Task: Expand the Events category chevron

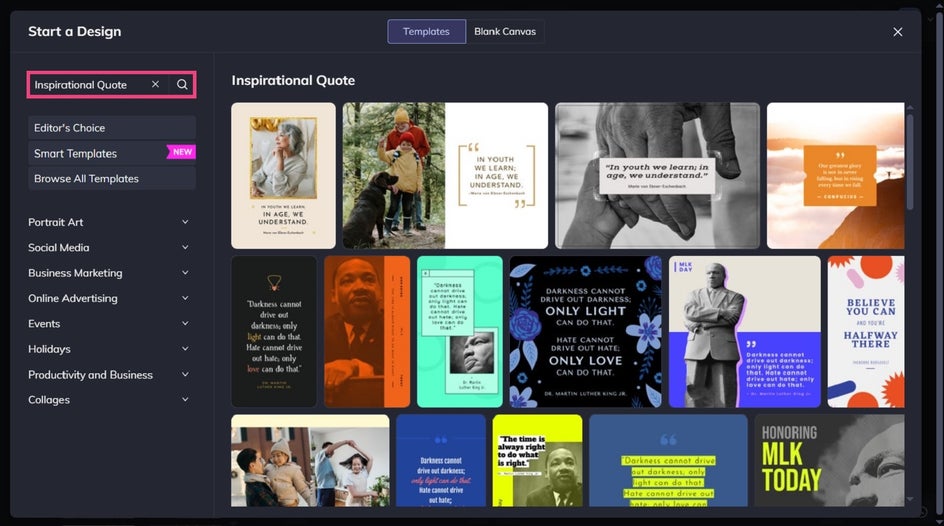Action: click(x=185, y=323)
